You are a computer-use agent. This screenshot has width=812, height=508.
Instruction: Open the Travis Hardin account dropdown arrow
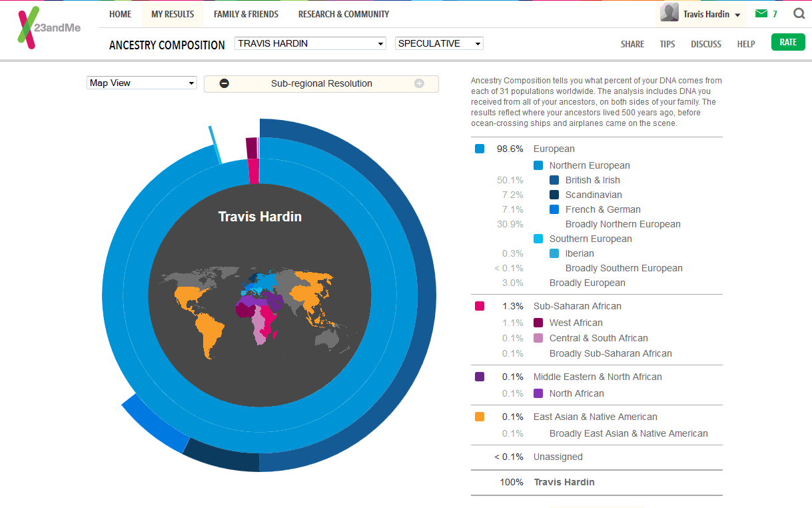[x=737, y=15]
